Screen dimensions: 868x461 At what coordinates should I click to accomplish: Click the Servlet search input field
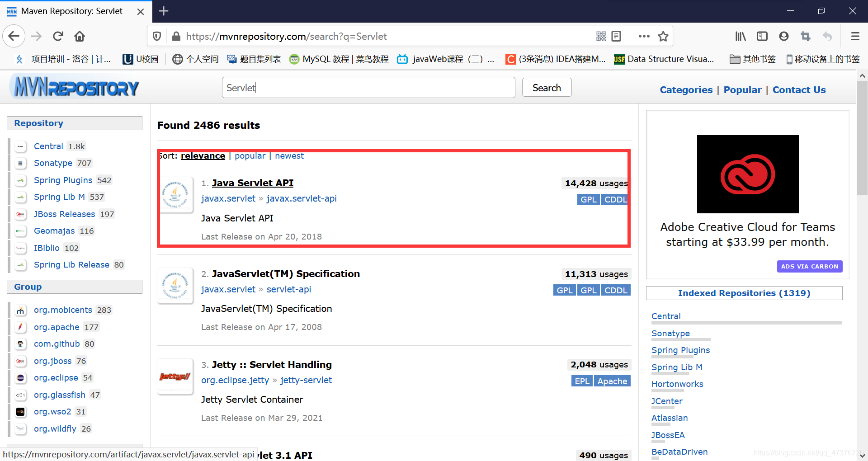368,88
